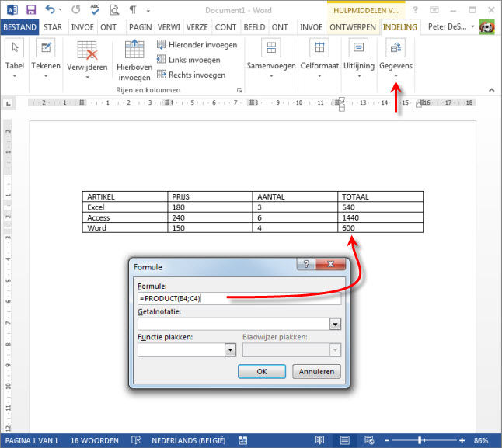Click the cell with total 600
The image size is (502, 448).
380,227
